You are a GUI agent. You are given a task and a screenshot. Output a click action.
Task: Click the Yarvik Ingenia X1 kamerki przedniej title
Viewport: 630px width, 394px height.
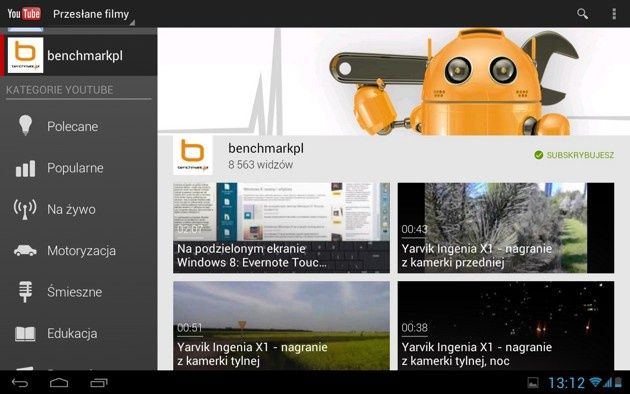(477, 256)
